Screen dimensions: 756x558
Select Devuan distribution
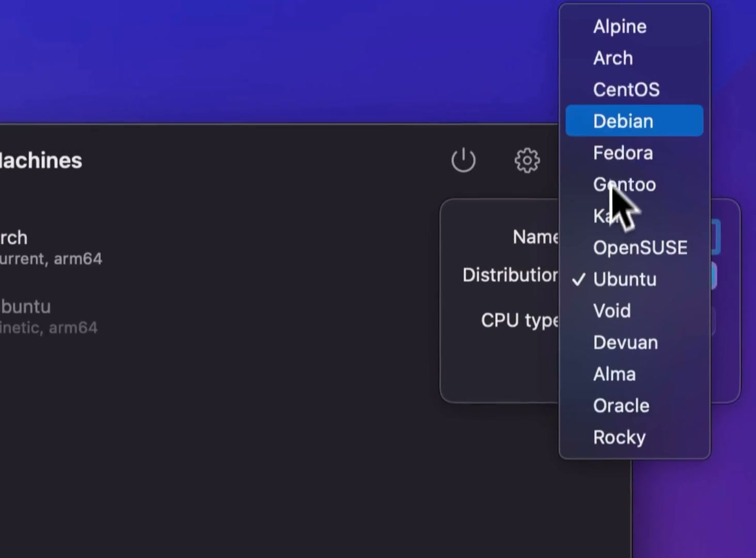634,343
